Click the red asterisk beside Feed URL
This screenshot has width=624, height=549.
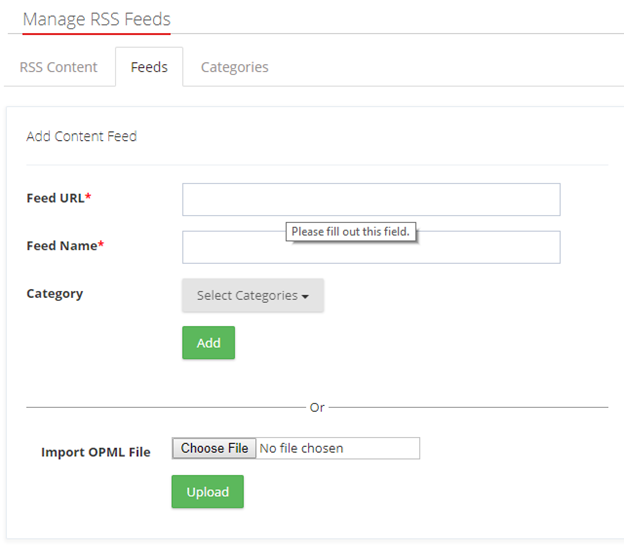click(88, 198)
